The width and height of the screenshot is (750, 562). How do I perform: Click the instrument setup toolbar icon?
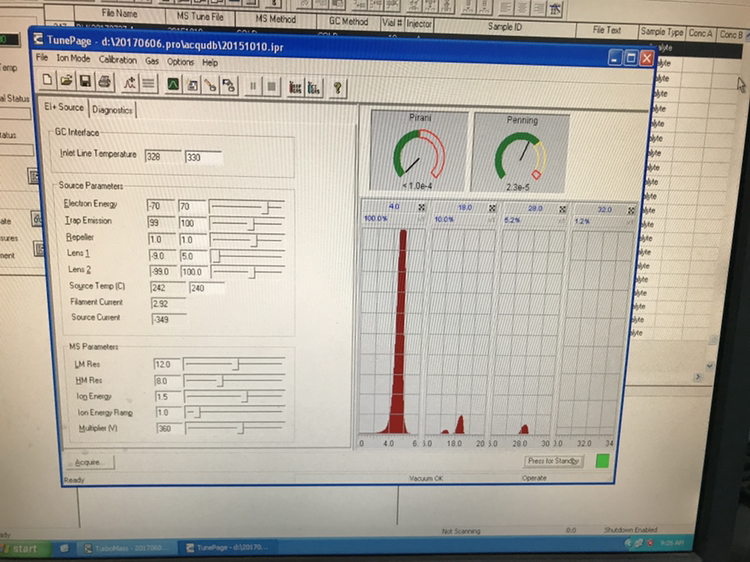pyautogui.click(x=192, y=85)
